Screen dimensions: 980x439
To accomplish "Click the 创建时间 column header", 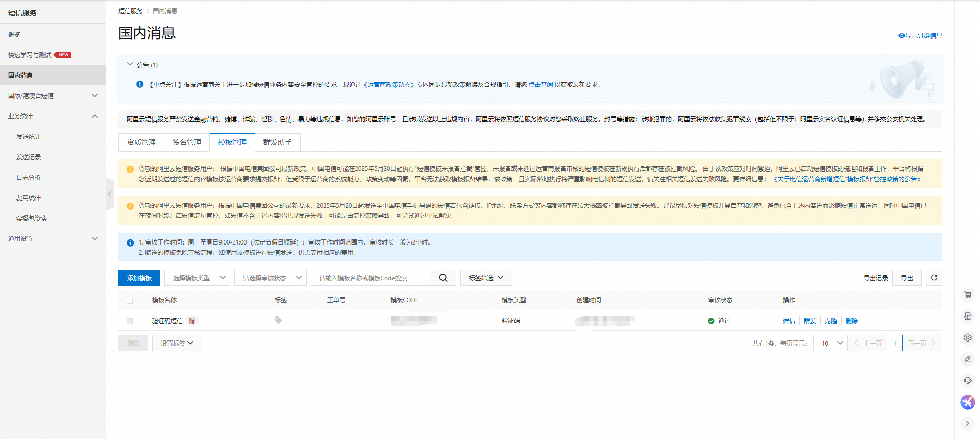I will [589, 300].
